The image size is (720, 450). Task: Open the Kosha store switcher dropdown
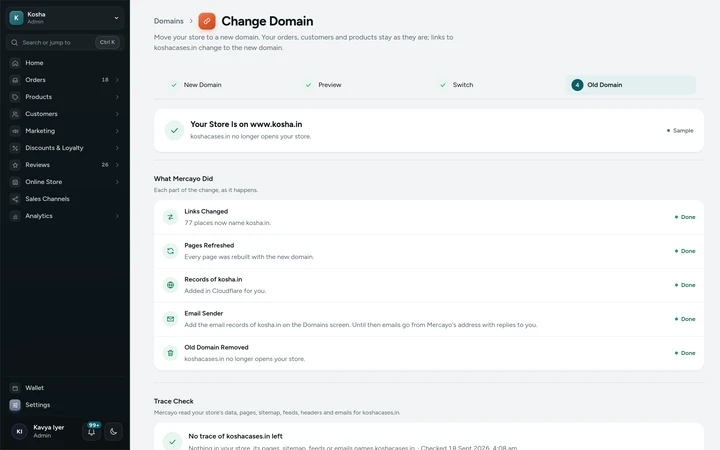tap(65, 17)
